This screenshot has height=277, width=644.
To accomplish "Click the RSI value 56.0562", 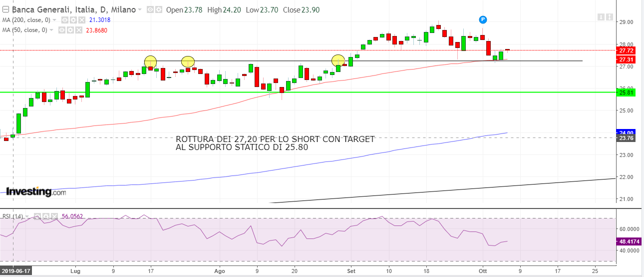I will point(72,216).
